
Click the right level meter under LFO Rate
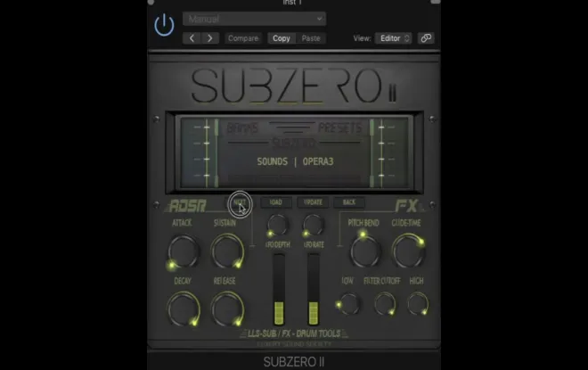pos(314,290)
